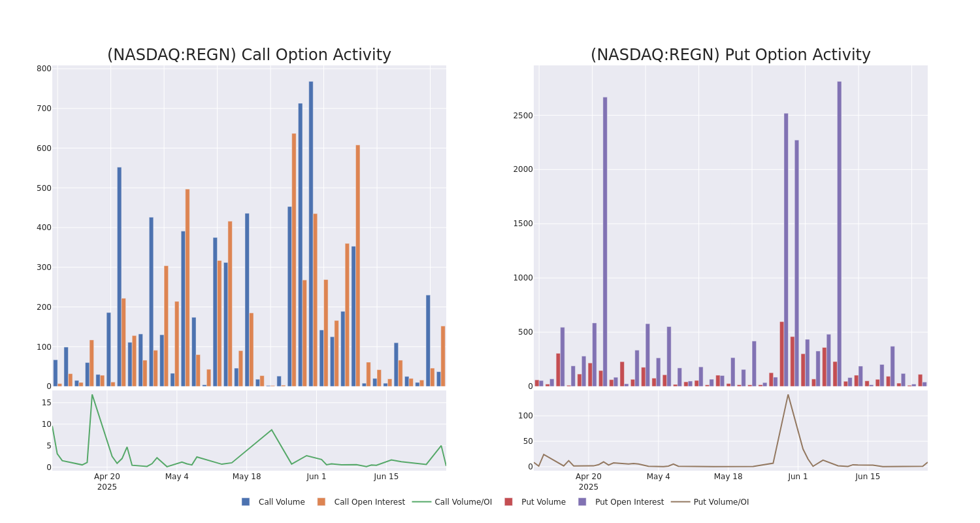Click 'Apr 20 2025' date under put chart
The height and width of the screenshot is (523, 980).
[589, 482]
